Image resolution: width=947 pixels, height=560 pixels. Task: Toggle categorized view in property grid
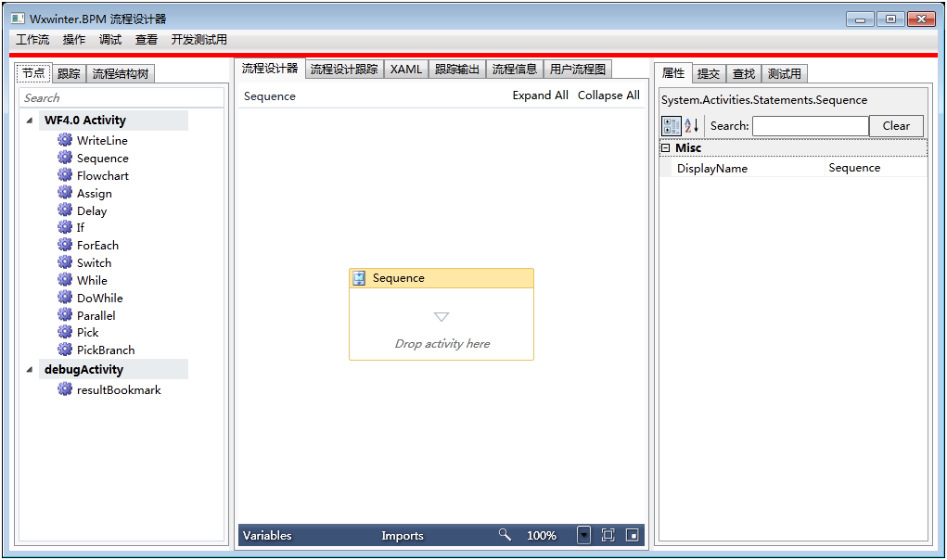click(x=672, y=126)
